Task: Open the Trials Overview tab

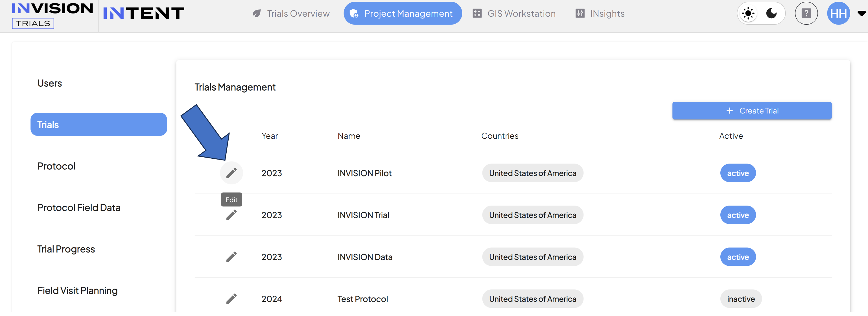Action: coord(291,14)
